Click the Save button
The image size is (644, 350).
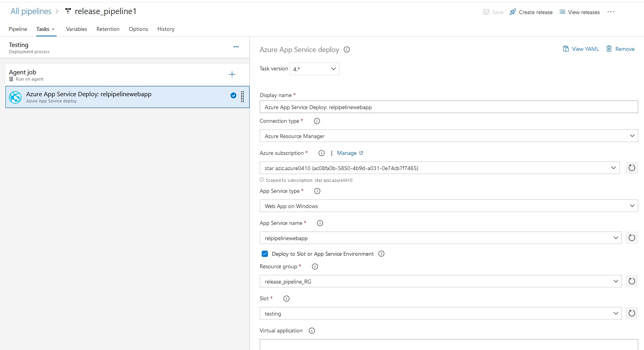tap(493, 12)
